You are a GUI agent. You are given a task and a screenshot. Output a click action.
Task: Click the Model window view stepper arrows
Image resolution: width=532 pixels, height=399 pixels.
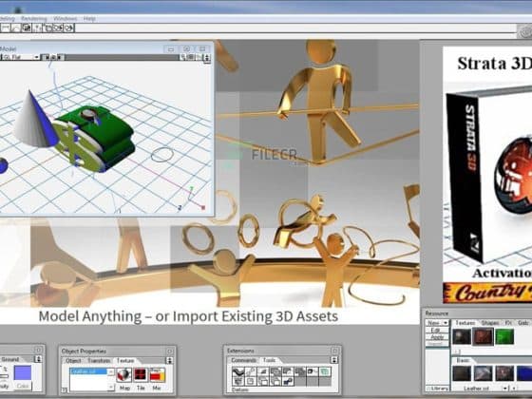pyautogui.click(x=207, y=58)
